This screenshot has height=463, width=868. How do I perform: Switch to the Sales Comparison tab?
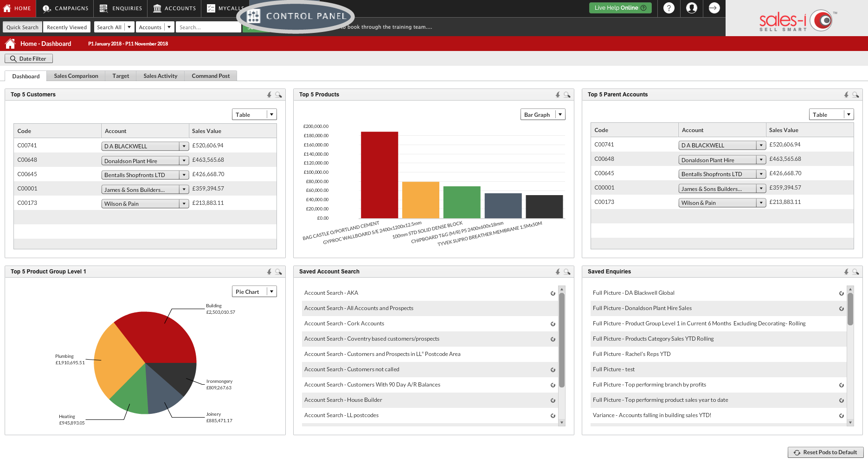(76, 76)
